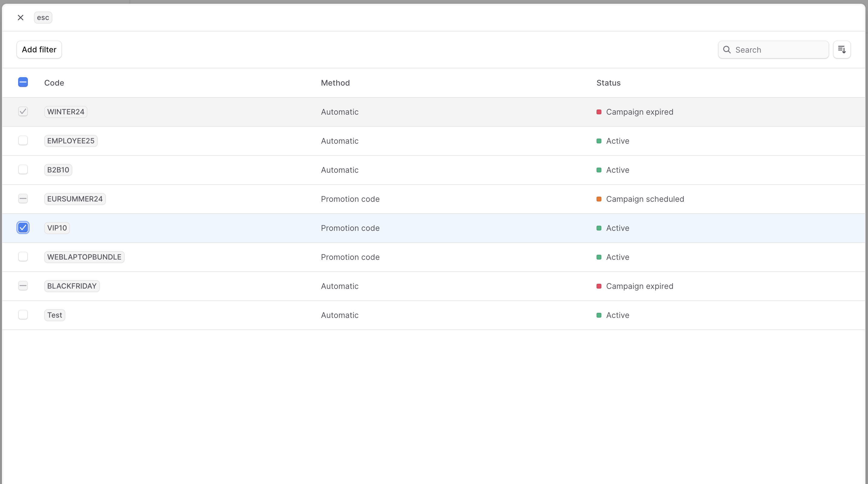The image size is (868, 484).
Task: Check the WEBLAPTOPBUNDLE row checkbox
Action: pos(23,257)
